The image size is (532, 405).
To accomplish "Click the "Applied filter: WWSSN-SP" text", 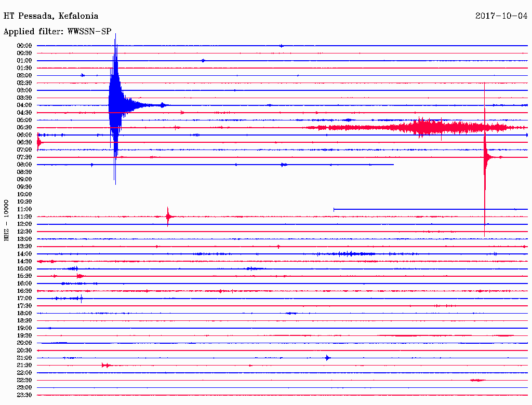I will click(57, 32).
